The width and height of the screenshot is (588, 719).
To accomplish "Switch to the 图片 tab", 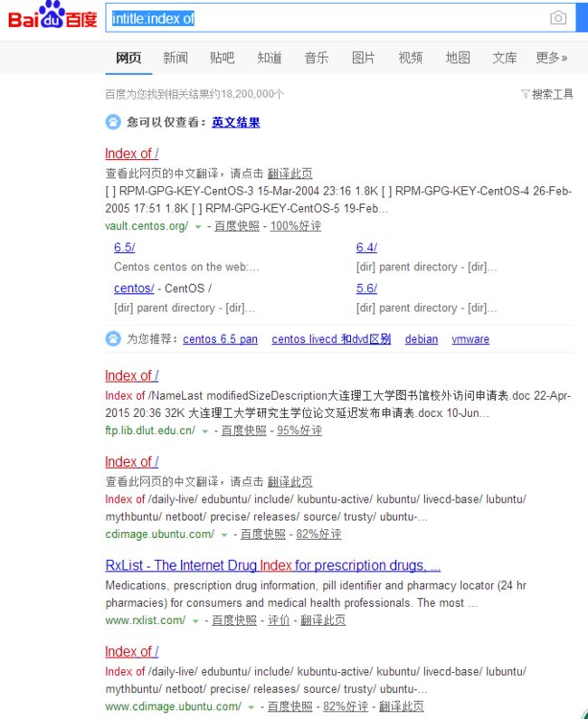I will [x=364, y=58].
